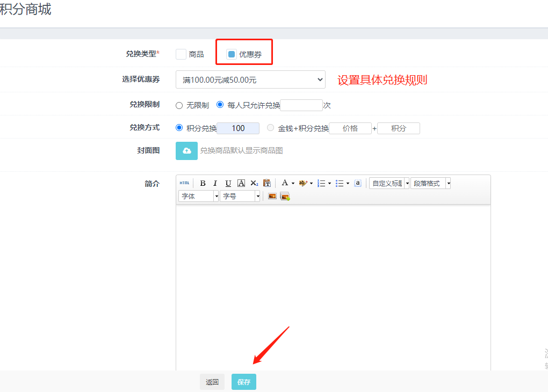Viewport: 548px width, 392px height.
Task: Click the 返回 back button
Action: tap(212, 382)
